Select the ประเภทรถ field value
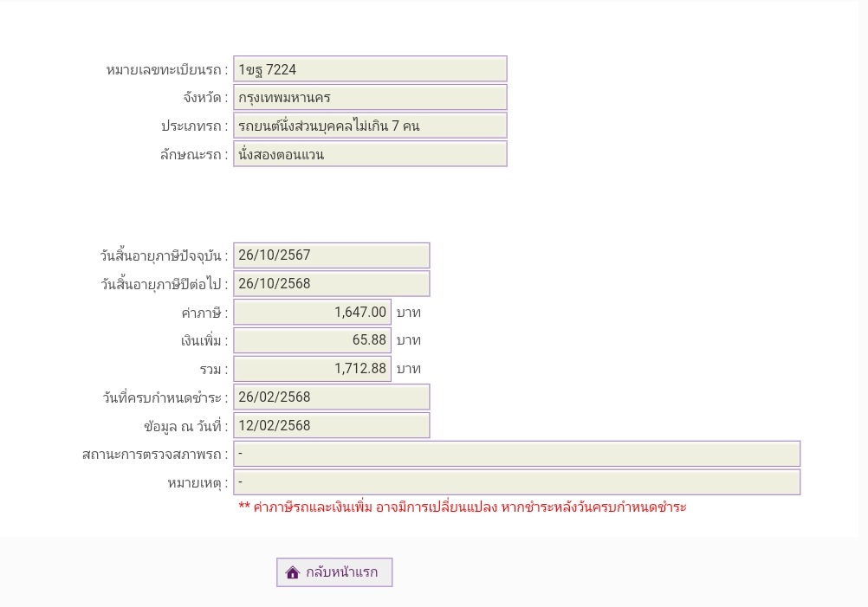This screenshot has width=868, height=607. coord(370,126)
